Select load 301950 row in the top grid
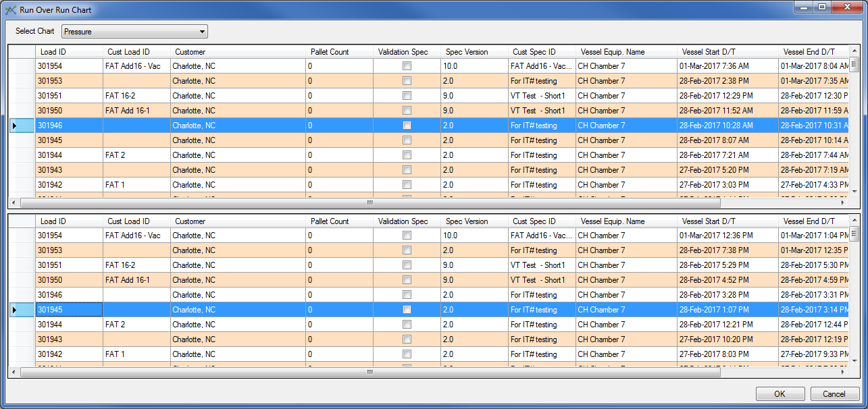Image resolution: width=868 pixels, height=409 pixels. (68, 111)
